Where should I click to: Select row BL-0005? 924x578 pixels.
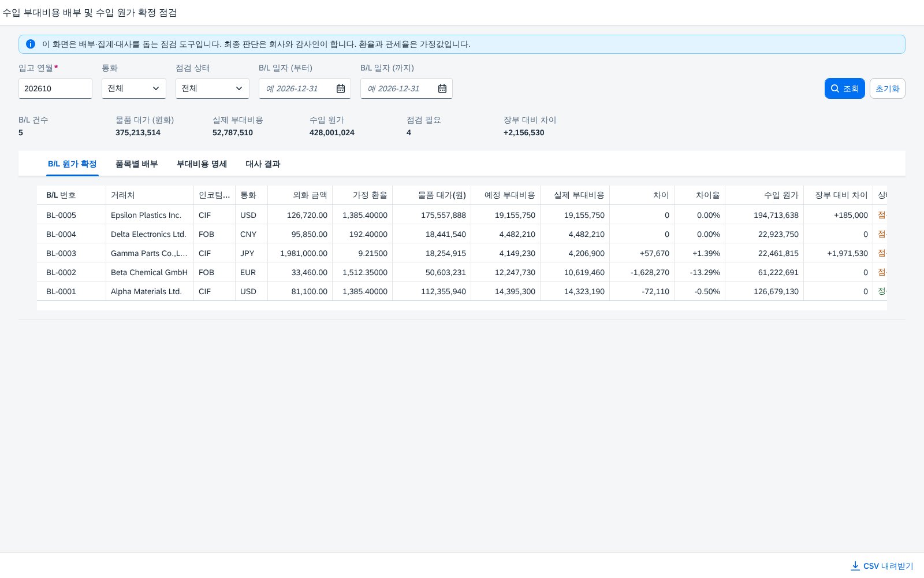click(x=462, y=215)
